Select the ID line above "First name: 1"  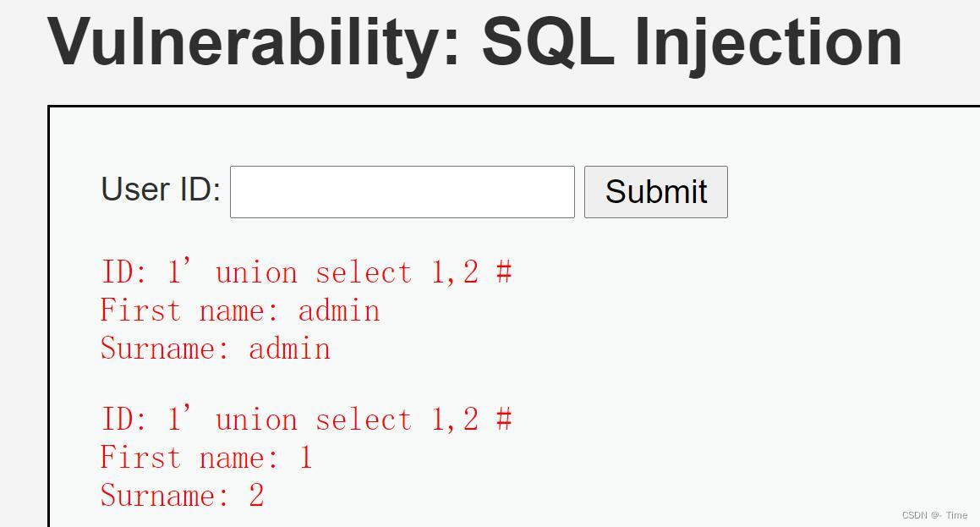(306, 420)
